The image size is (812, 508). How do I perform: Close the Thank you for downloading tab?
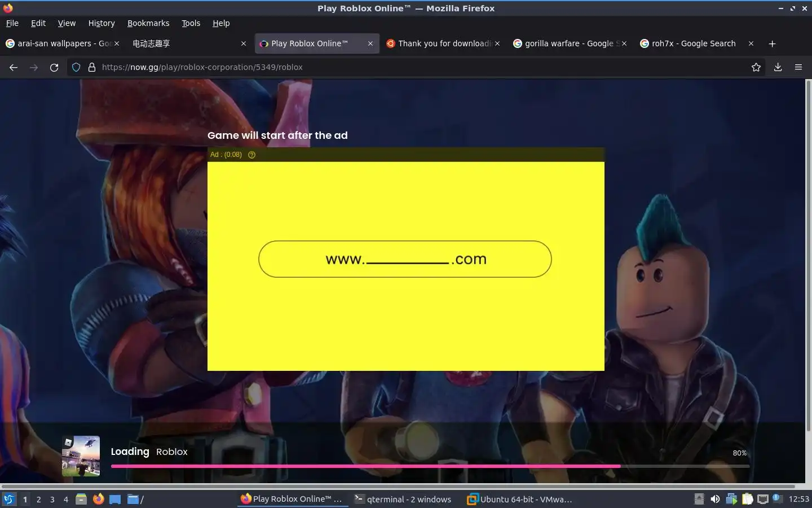[497, 43]
